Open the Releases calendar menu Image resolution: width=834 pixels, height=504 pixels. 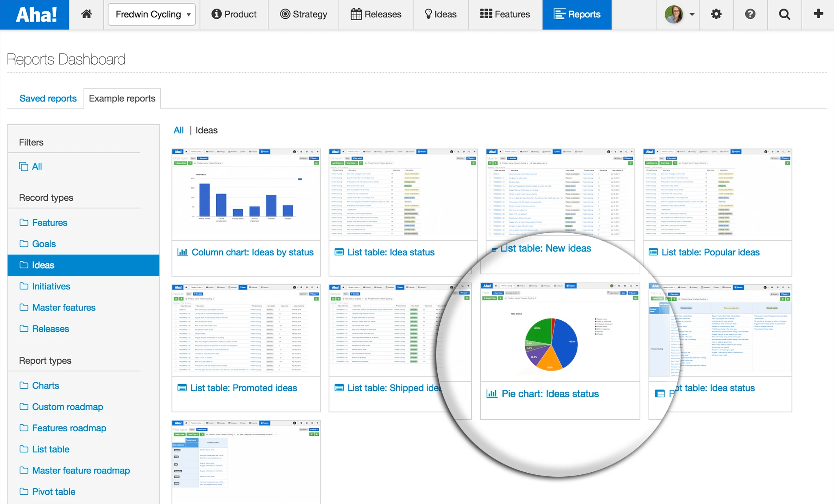376,14
